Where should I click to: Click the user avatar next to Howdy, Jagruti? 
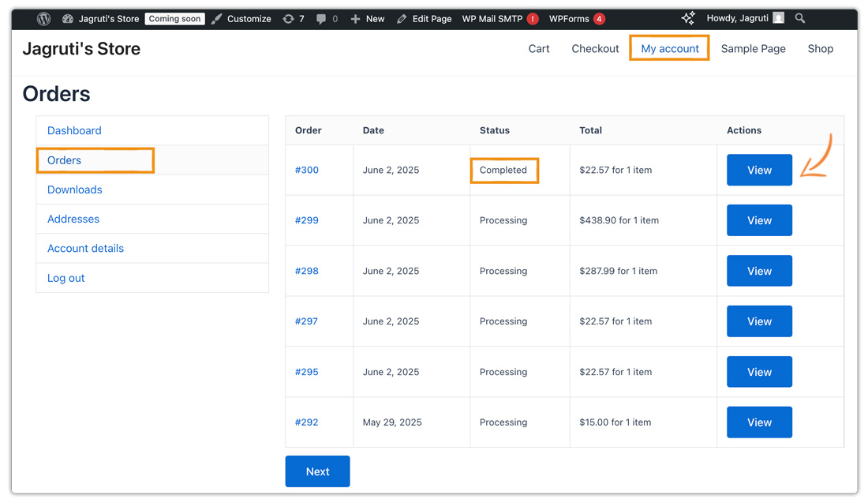click(778, 18)
